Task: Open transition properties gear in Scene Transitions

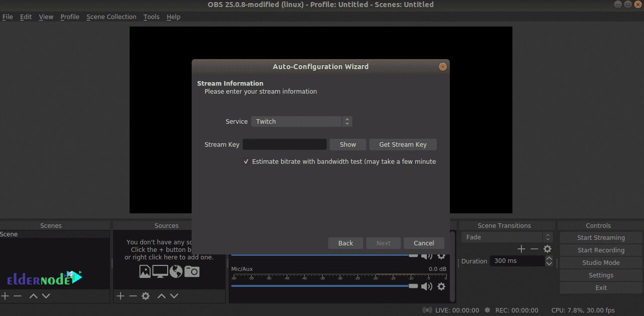Action: coord(547,249)
